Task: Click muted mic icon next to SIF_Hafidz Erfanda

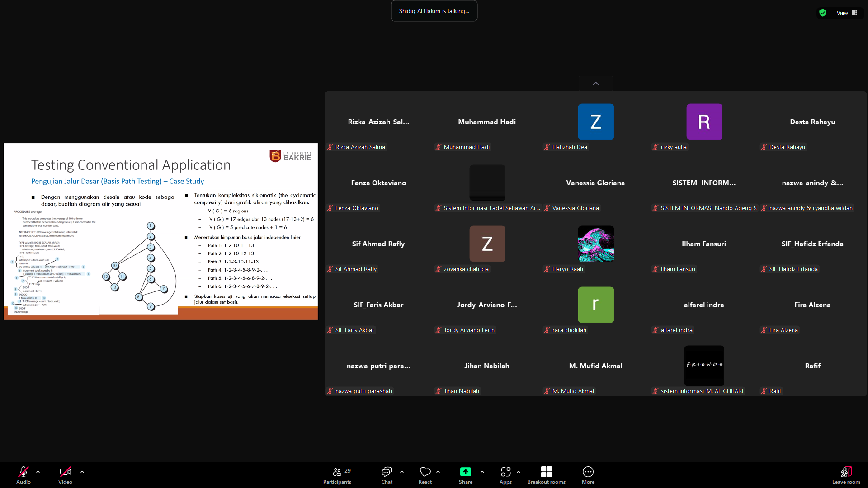Action: [764, 269]
